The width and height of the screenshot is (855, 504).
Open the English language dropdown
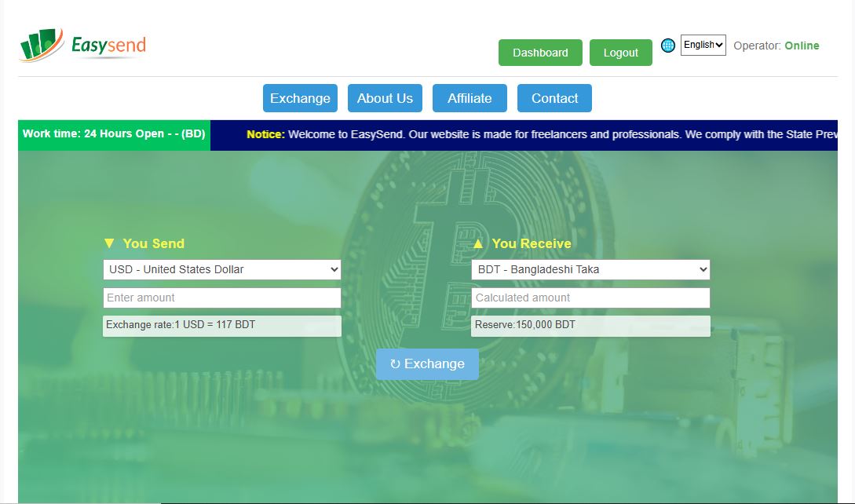tap(703, 45)
